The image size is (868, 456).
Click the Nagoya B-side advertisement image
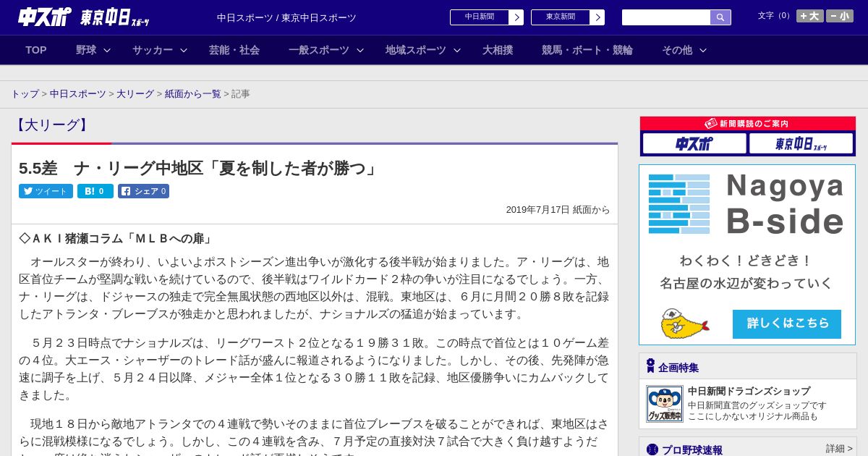pyautogui.click(x=747, y=255)
